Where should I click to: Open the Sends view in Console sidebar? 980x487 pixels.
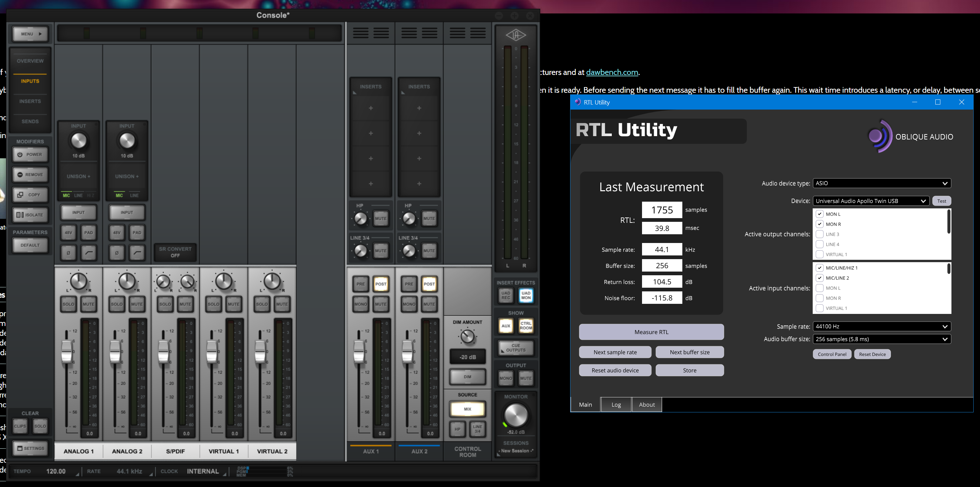(30, 121)
